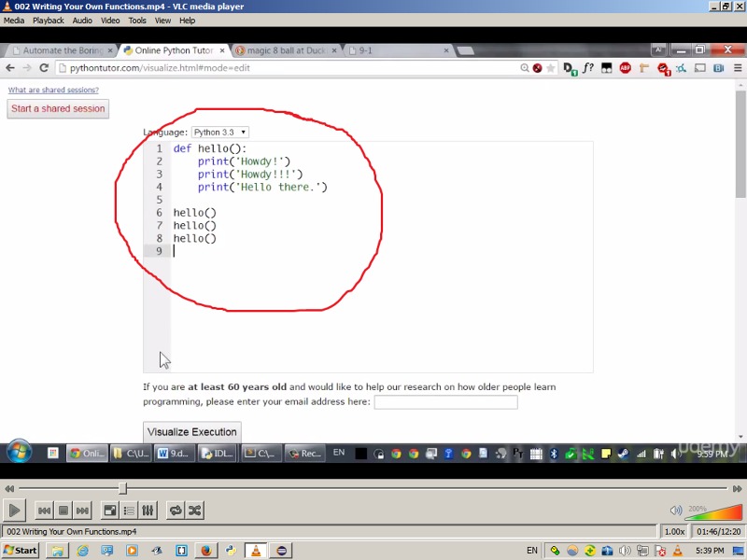The width and height of the screenshot is (747, 560).
Task: Skip to the next media track
Action: [x=83, y=511]
